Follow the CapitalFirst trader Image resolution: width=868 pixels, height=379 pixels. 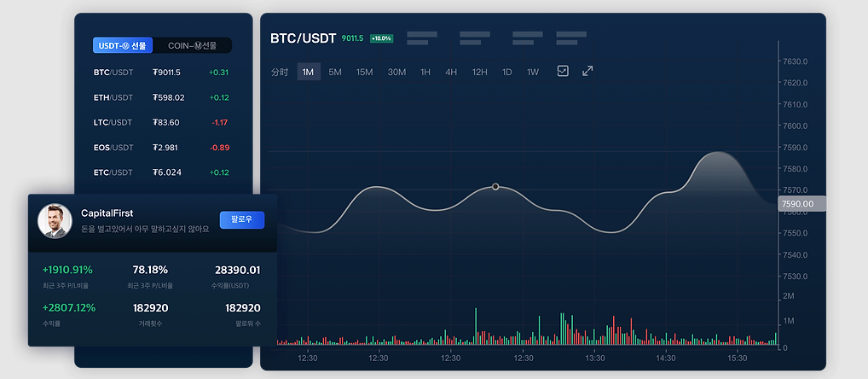(242, 220)
